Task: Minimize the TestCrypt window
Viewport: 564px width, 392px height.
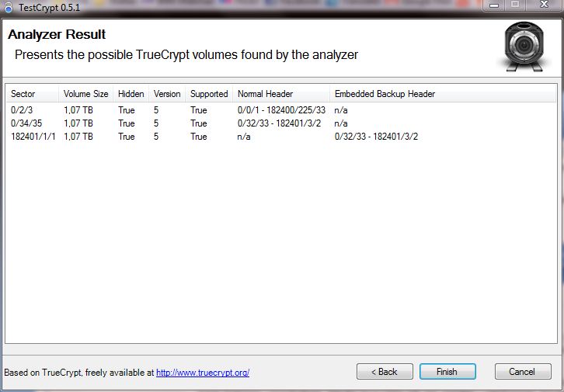Action: (x=494, y=5)
